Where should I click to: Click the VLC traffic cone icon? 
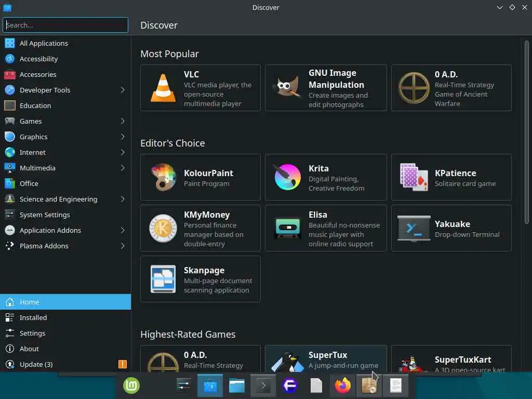click(163, 88)
